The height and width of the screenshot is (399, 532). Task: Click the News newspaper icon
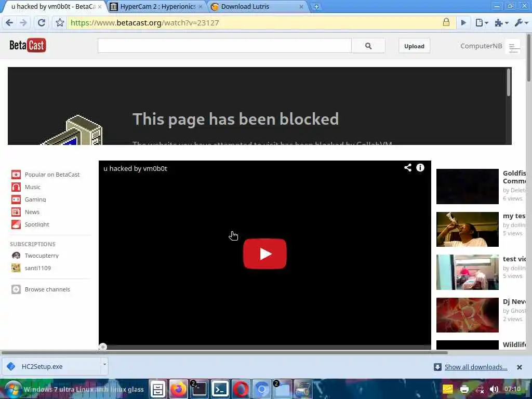click(x=16, y=212)
